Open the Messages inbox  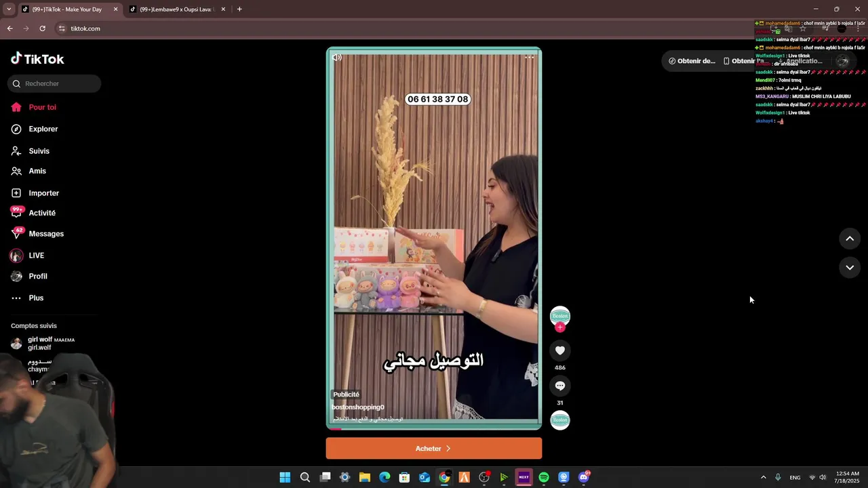click(x=46, y=234)
